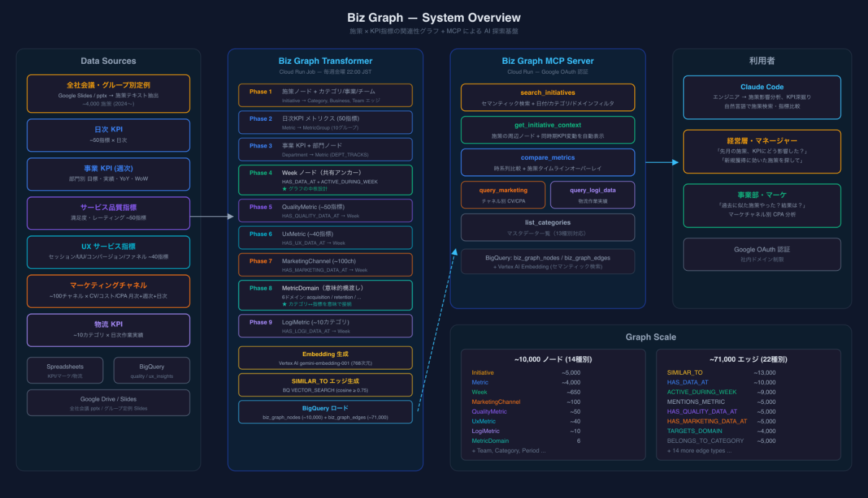Click the SIMILAR_TO edge type label

pyautogui.click(x=685, y=372)
